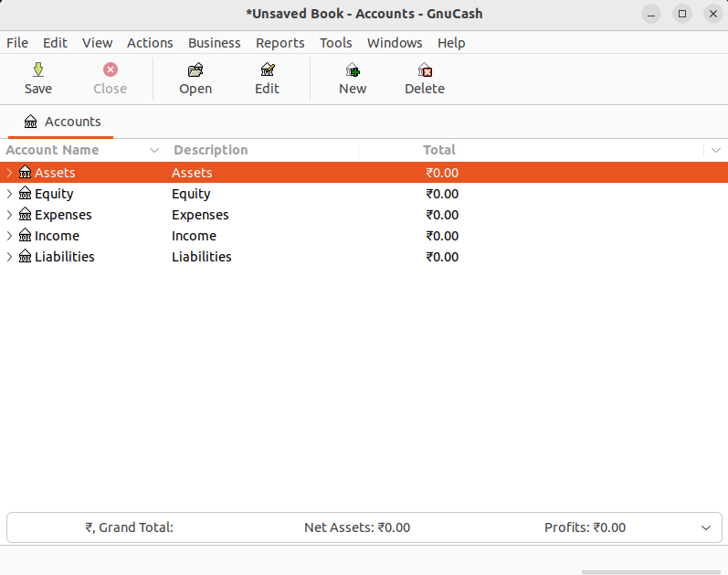Open the Windows menu
728x575 pixels.
(x=395, y=43)
